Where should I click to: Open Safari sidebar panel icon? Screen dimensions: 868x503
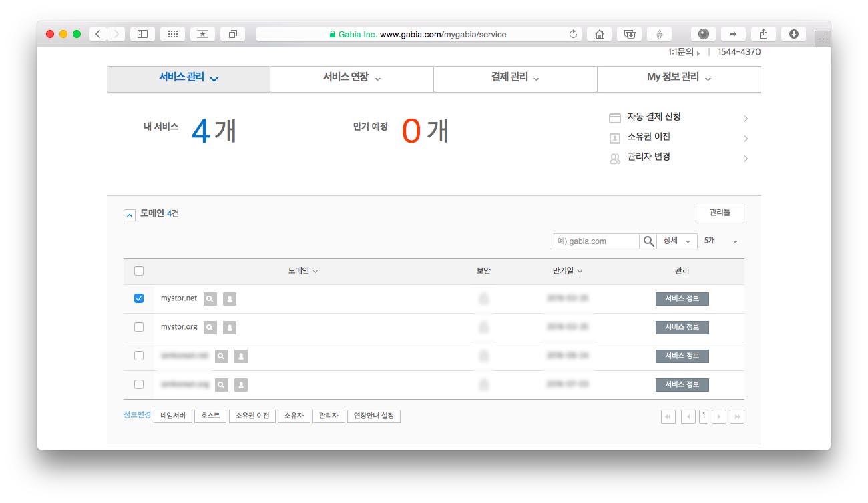142,34
